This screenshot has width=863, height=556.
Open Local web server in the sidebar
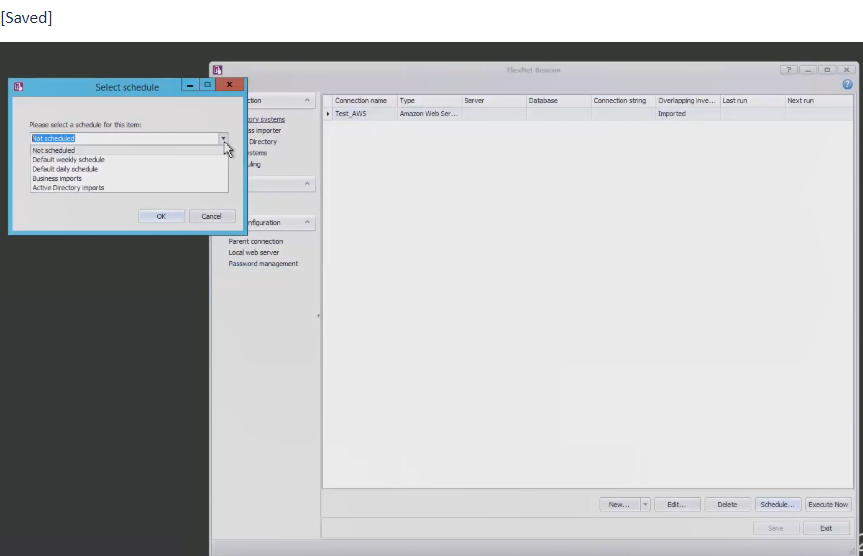(254, 253)
